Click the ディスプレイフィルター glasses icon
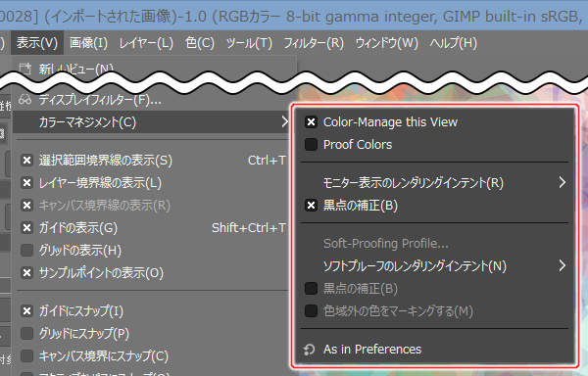Viewport: 588px width, 376px height. tap(25, 100)
